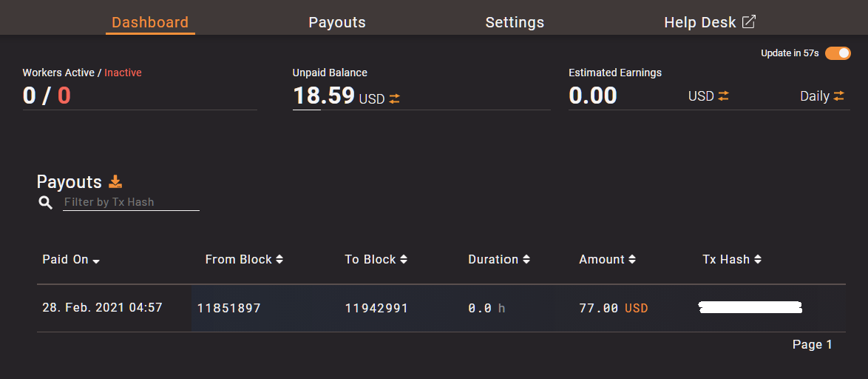Sort by Tx Hash column arrows

(x=758, y=259)
